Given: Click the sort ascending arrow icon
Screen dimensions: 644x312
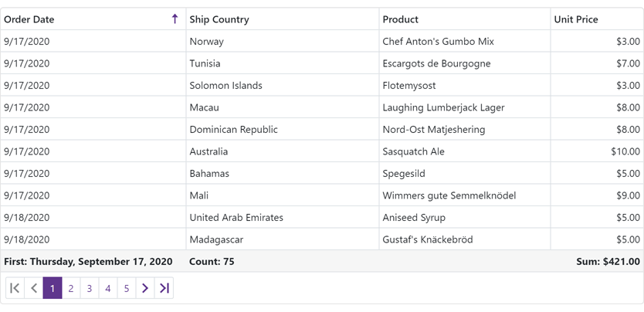Looking at the screenshot, I should tap(175, 19).
